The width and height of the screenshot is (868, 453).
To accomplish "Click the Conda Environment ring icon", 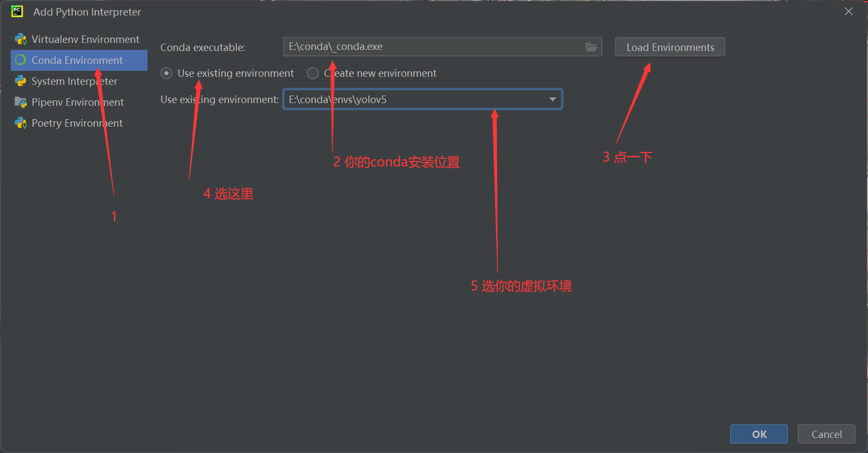I will (21, 60).
